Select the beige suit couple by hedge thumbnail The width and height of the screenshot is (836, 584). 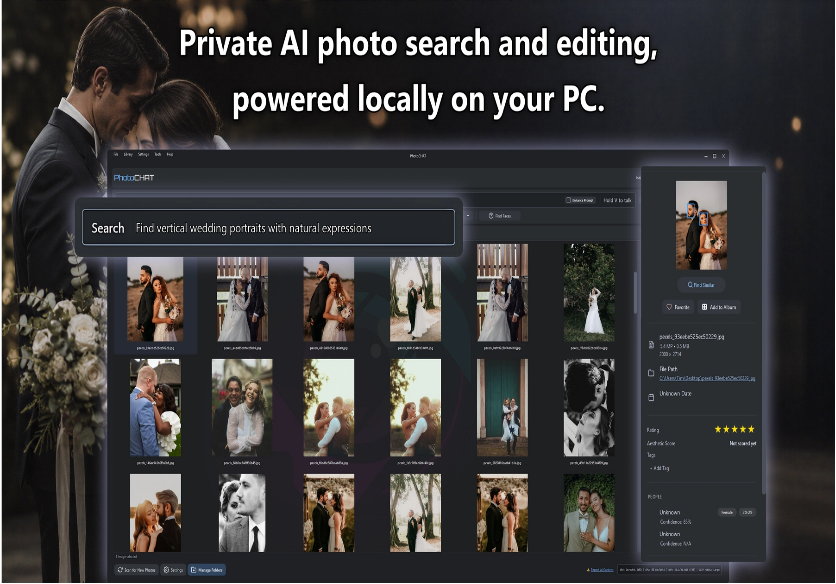[589, 513]
